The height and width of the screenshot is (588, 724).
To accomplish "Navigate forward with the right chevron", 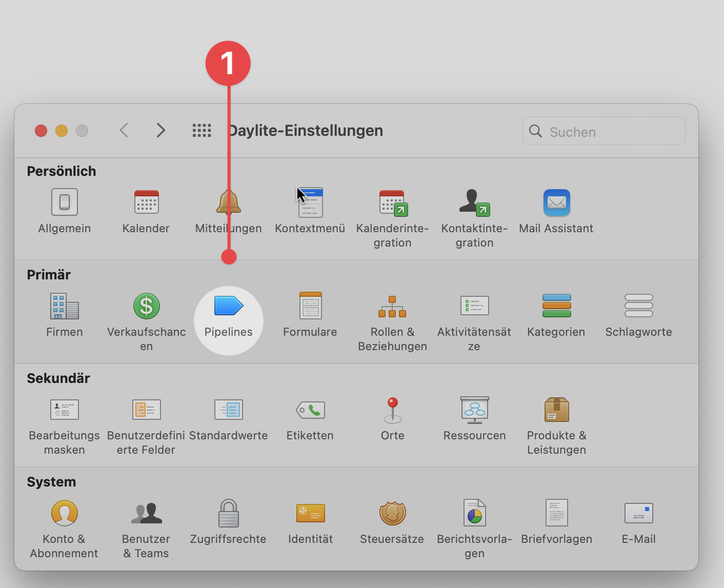I will tap(160, 130).
